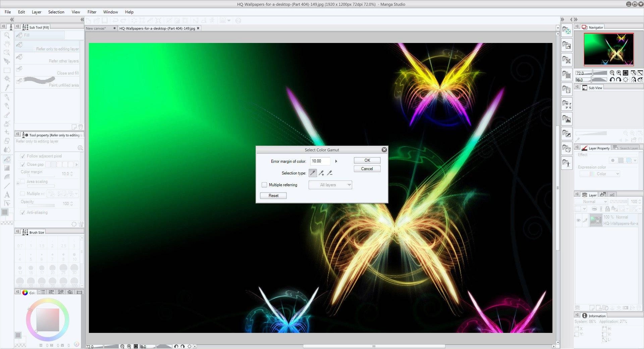The height and width of the screenshot is (349, 644).
Task: Click OK in Select Color Gamut
Action: tap(367, 160)
